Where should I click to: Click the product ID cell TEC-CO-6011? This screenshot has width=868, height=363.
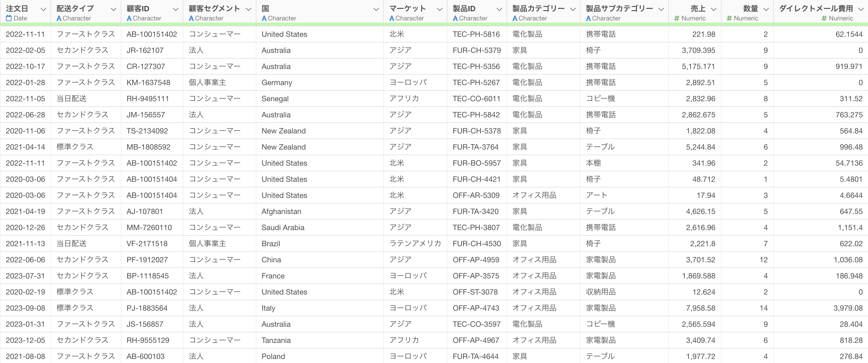coord(476,99)
